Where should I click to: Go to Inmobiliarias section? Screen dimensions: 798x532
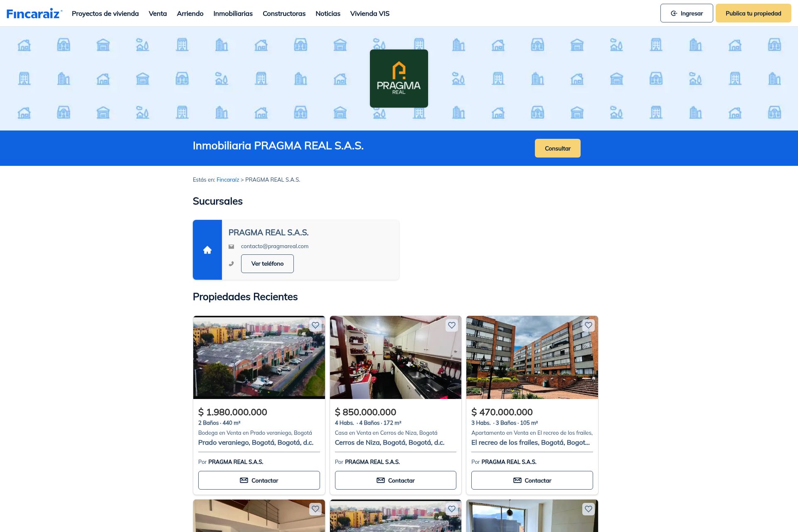[x=233, y=13]
